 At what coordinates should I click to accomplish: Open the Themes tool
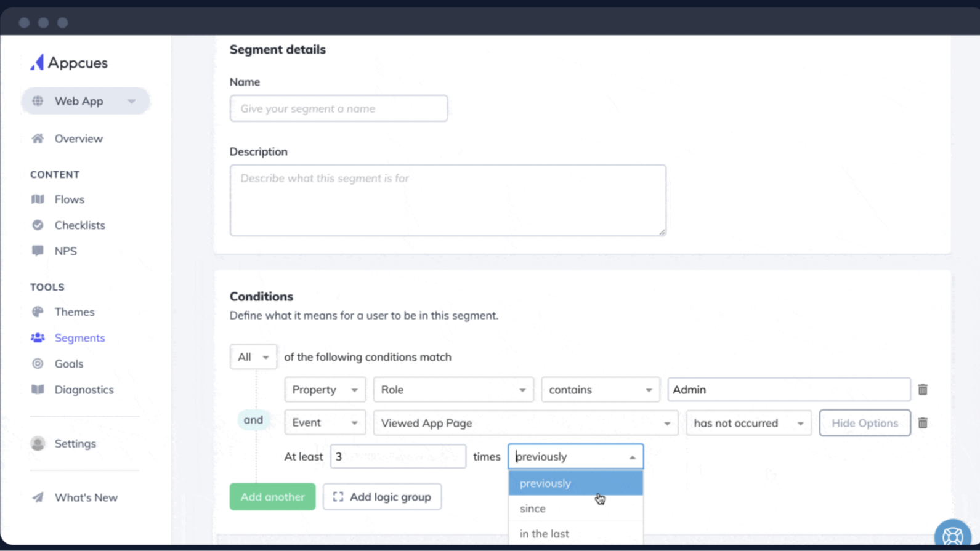74,312
